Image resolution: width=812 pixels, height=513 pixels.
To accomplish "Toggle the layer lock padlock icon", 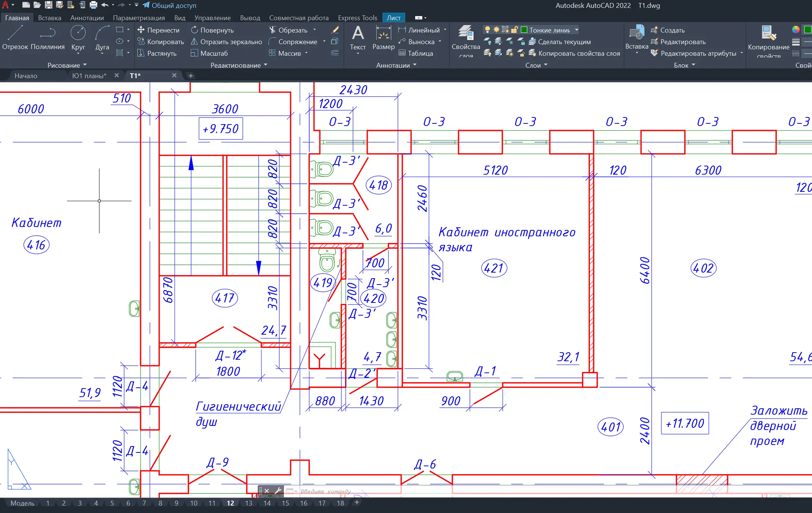I will click(x=515, y=30).
